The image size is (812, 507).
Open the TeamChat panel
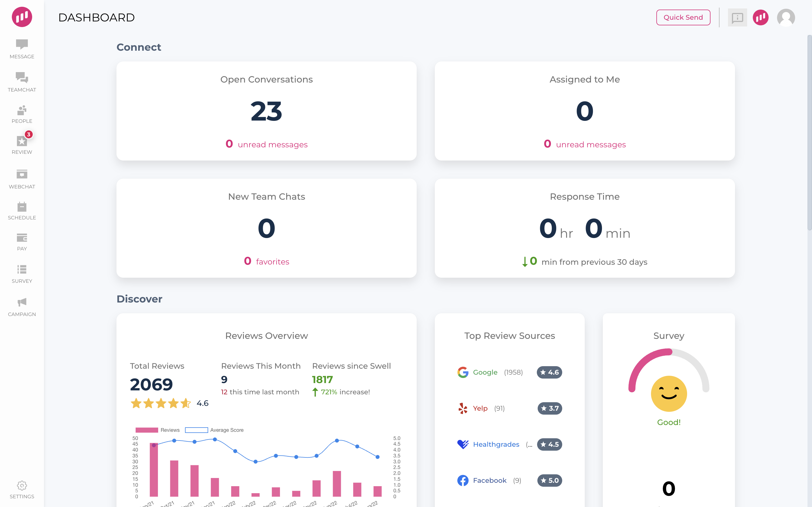pyautogui.click(x=22, y=81)
